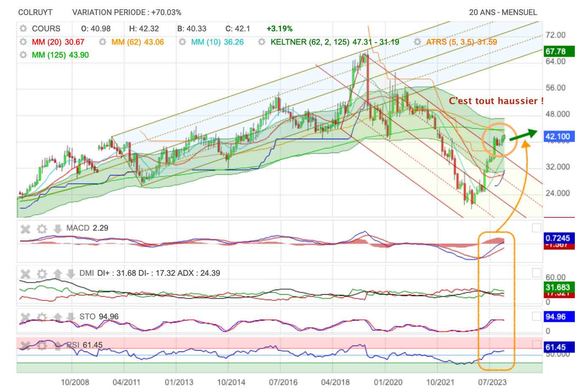Click the COURS label
Viewport: 579px width, 392px height.
tap(46, 29)
